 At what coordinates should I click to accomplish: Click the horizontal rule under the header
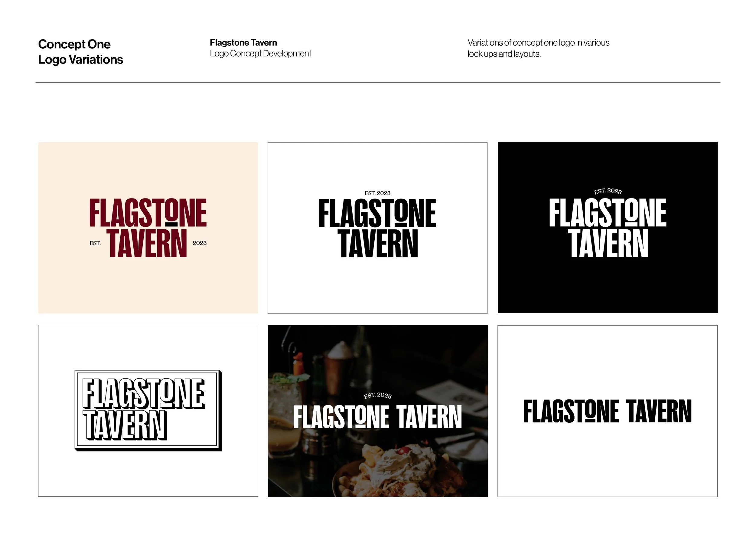[378, 82]
